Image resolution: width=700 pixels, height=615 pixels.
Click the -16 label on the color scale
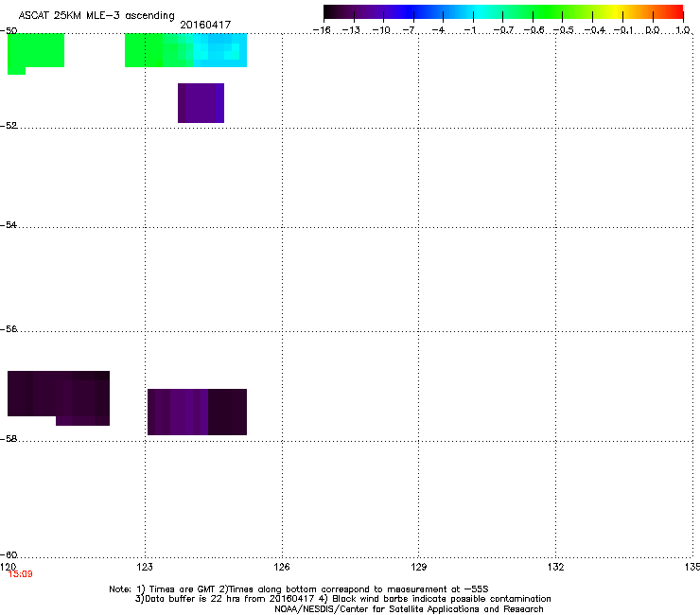coord(322,30)
